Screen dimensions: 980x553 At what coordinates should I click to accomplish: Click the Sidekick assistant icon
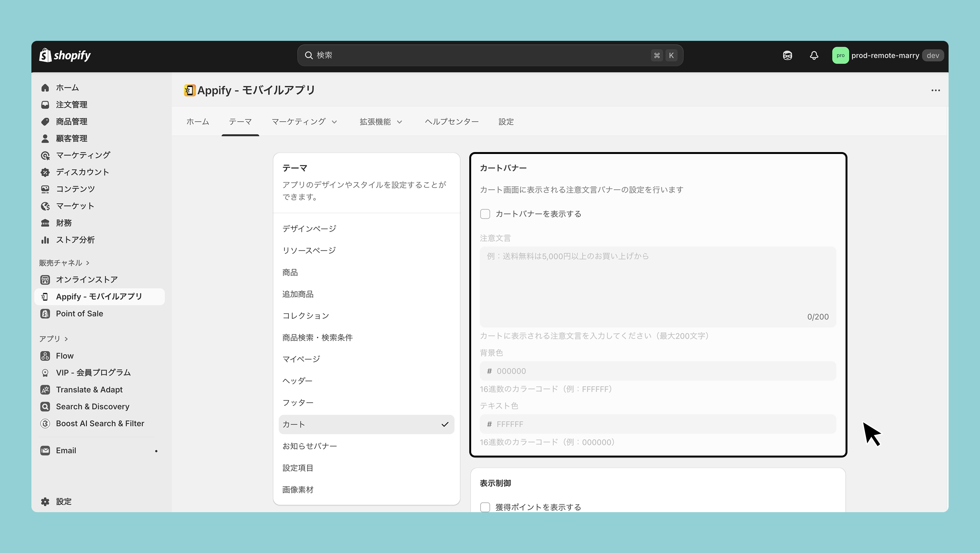click(787, 56)
